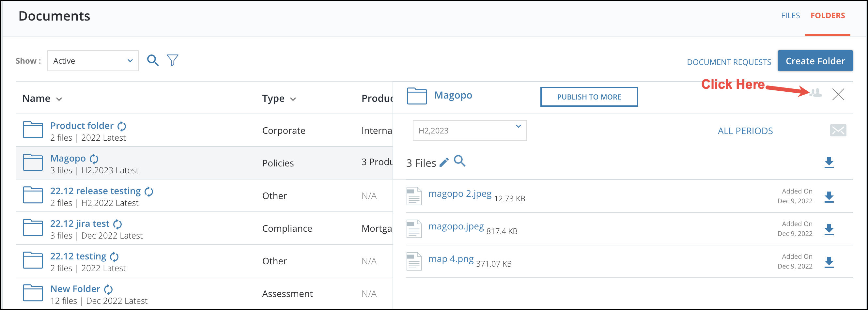This screenshot has height=310, width=868.
Task: Open 22.12 jira test folder link
Action: click(x=80, y=224)
